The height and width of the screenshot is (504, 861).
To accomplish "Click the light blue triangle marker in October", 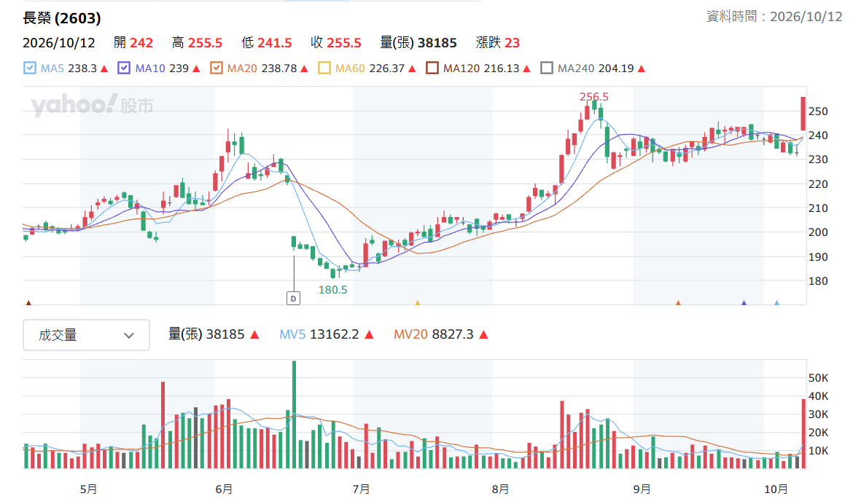I will click(776, 302).
